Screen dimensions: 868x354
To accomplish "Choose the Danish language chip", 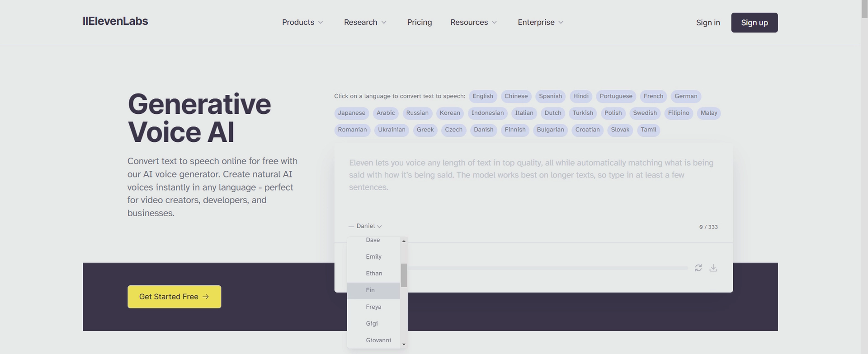I will [483, 130].
